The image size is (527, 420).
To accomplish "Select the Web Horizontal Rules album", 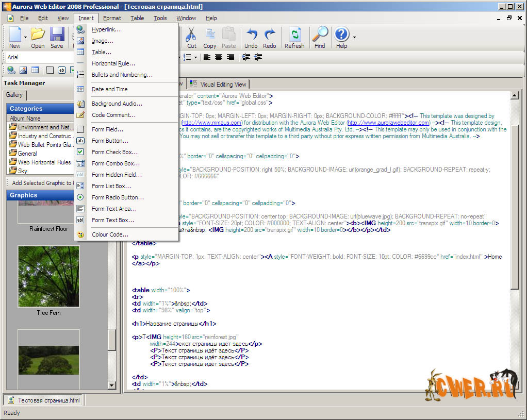I will 44,162.
